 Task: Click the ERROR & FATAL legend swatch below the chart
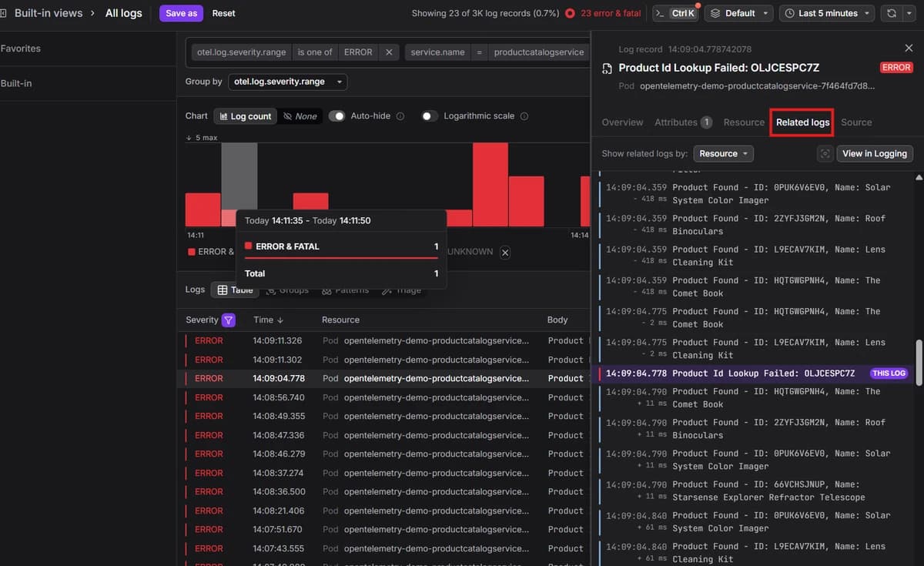click(192, 252)
